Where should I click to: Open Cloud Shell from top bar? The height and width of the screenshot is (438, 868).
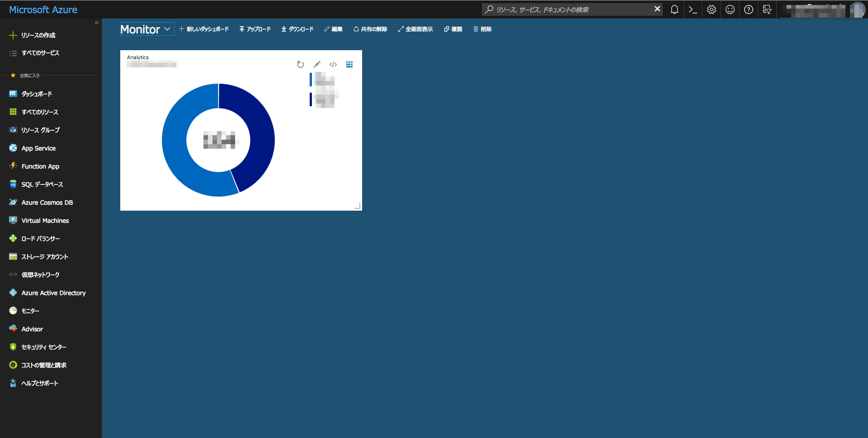[x=693, y=9]
